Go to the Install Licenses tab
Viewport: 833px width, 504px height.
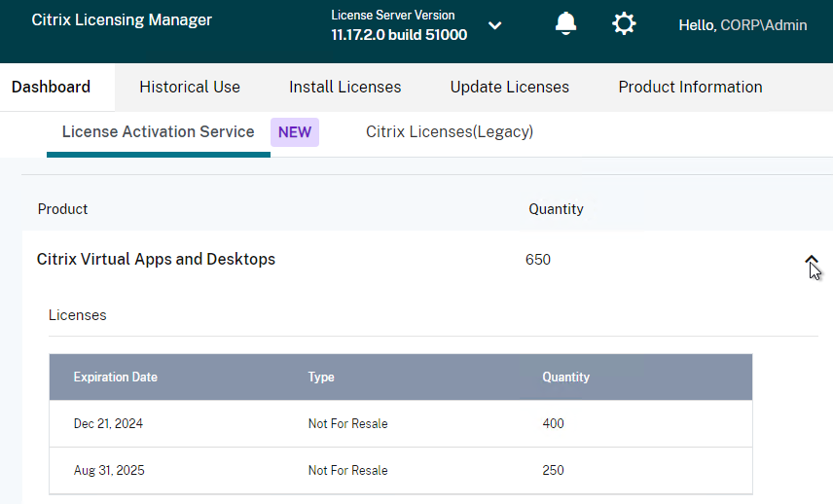tap(344, 88)
